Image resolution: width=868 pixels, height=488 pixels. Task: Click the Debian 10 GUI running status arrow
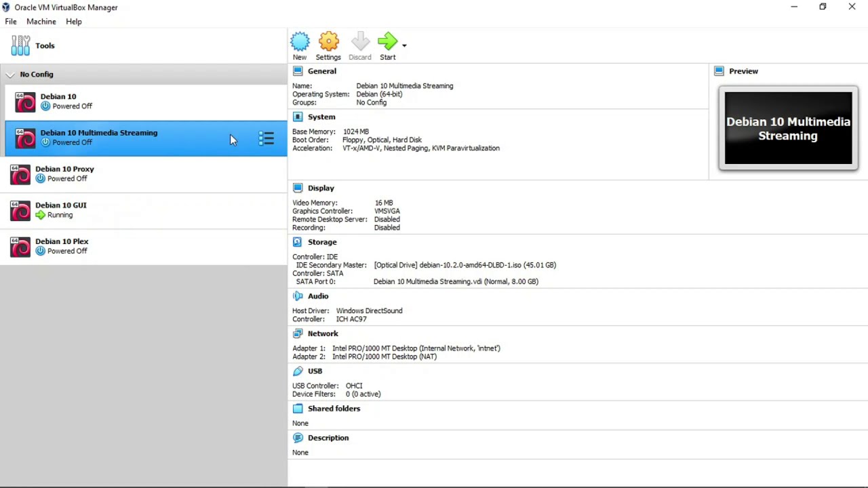pos(40,215)
